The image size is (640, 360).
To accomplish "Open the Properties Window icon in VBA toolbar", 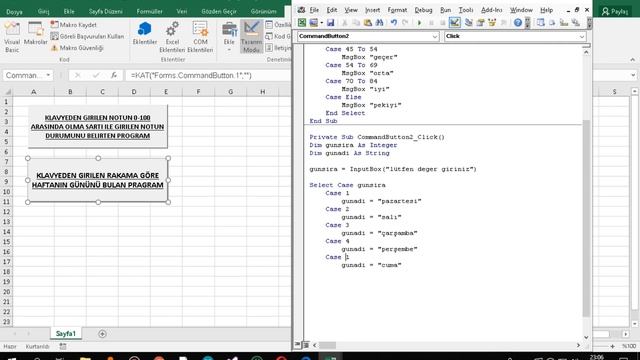I will click(480, 23).
